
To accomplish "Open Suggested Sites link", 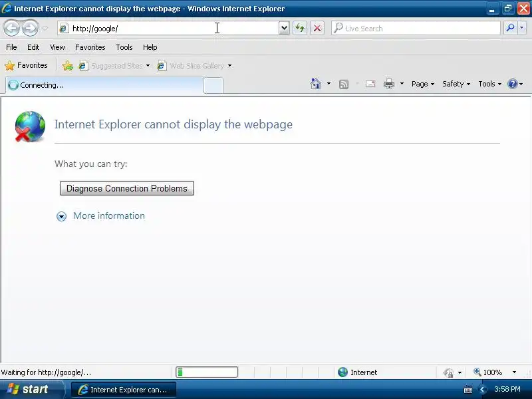I will click(x=111, y=65).
